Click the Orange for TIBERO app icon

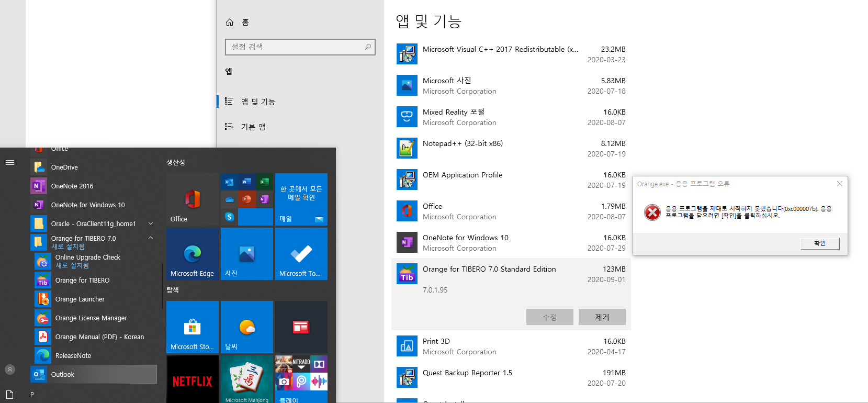(43, 281)
